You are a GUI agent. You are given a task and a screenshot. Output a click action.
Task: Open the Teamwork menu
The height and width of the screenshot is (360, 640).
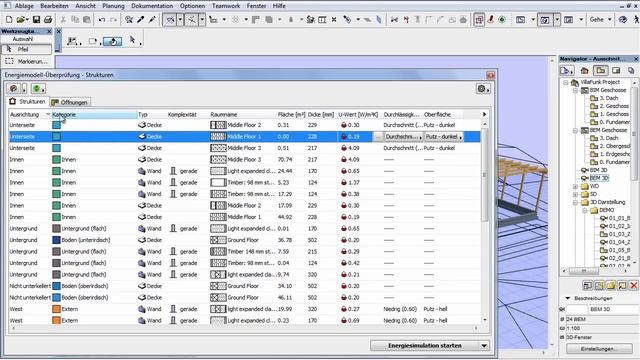coord(226,6)
